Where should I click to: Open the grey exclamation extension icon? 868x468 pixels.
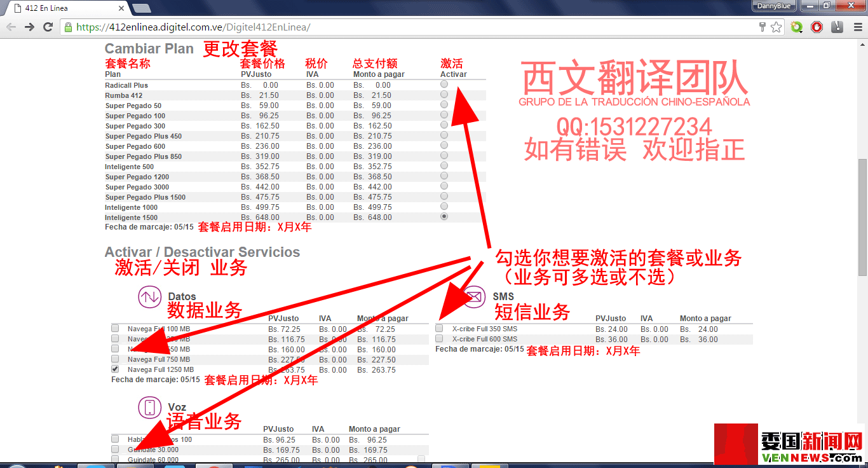pos(837,27)
